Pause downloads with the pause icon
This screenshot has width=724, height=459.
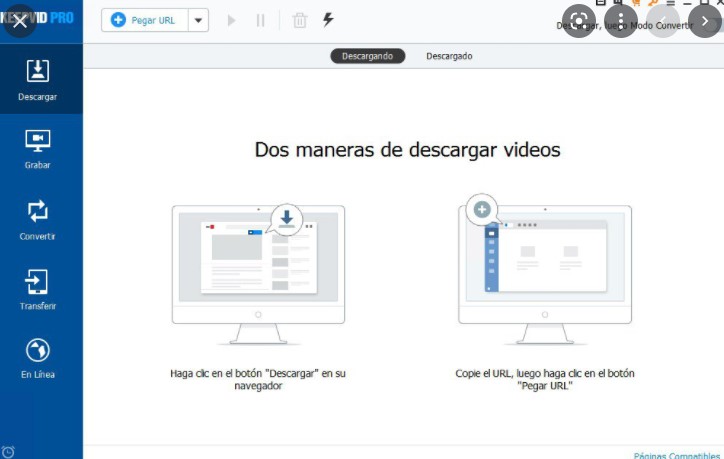(260, 20)
